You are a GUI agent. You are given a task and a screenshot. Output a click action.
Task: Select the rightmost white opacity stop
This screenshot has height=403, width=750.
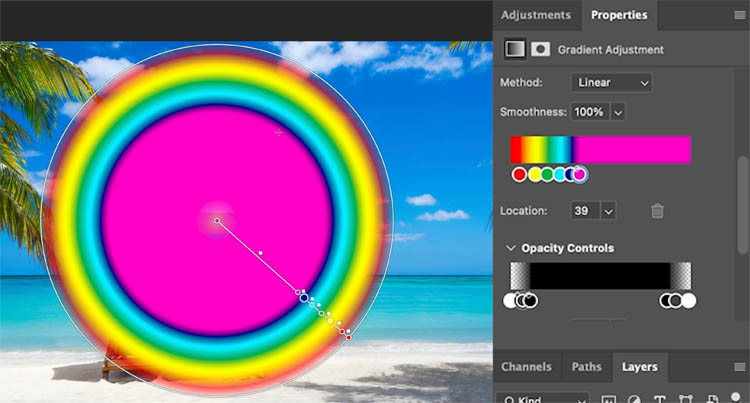[x=689, y=301]
